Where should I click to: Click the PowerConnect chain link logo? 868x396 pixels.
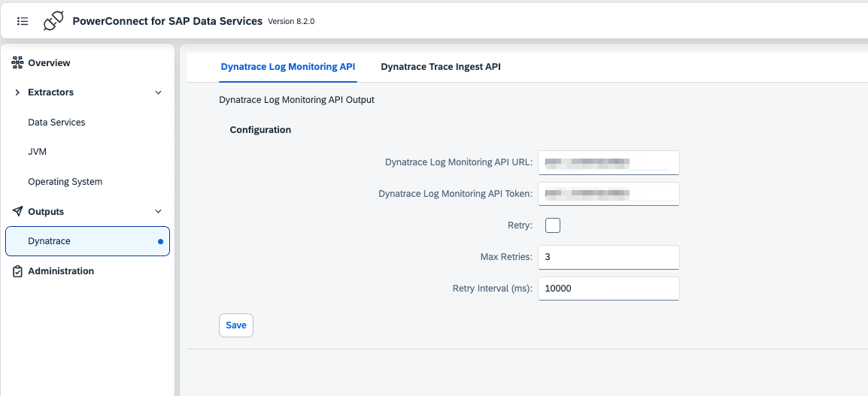pos(53,21)
